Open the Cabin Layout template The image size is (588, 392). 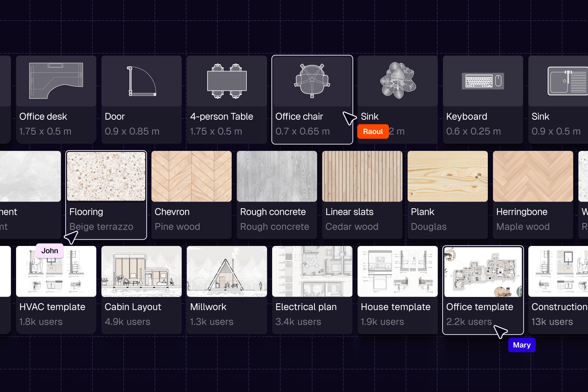click(141, 271)
